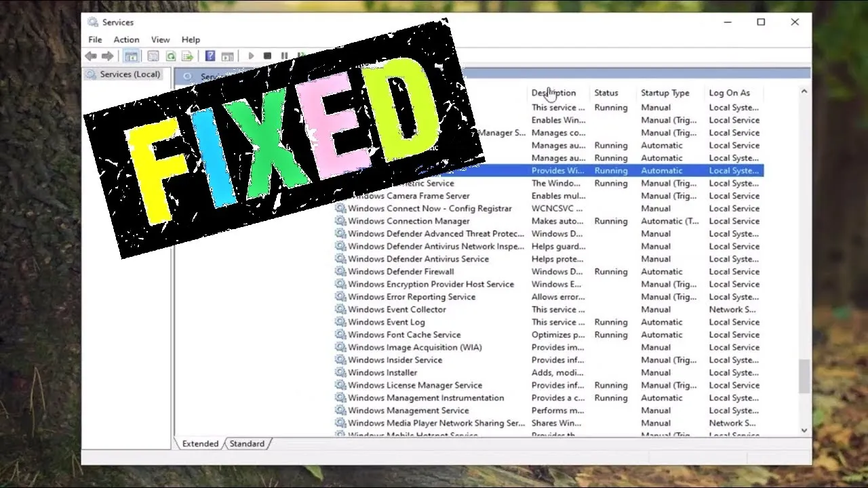Image resolution: width=868 pixels, height=488 pixels.
Task: Click 'Performs m...' description of Windows Management Service
Action: (x=558, y=411)
